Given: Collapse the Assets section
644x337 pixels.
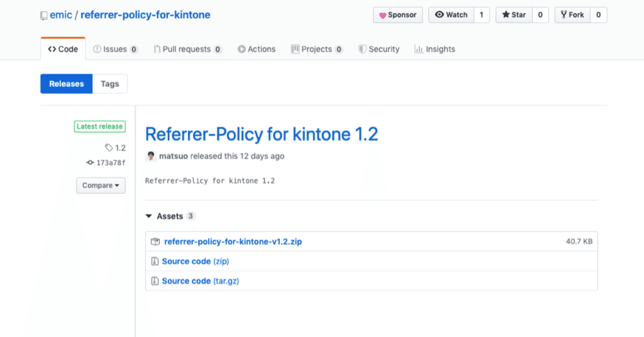Looking at the screenshot, I should (170, 216).
